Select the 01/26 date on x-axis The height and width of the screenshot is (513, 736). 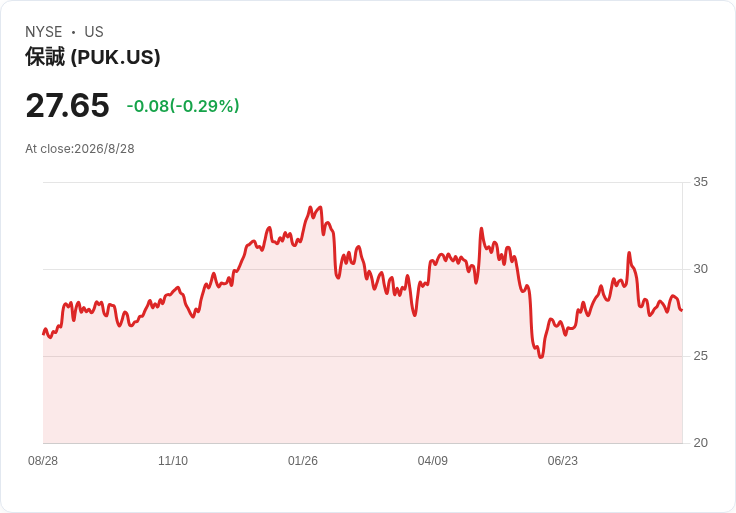tap(303, 461)
